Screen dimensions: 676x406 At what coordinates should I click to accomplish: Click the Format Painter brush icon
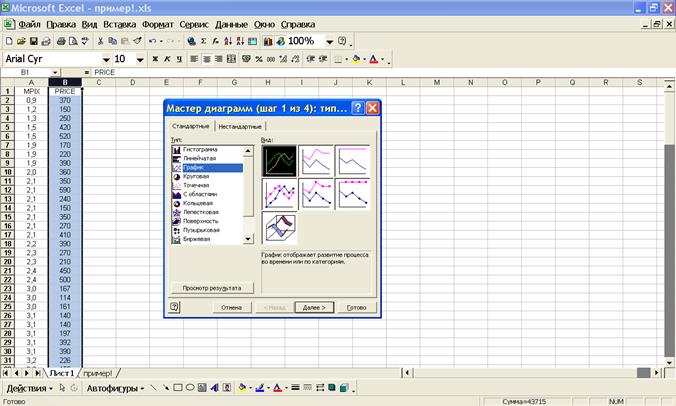(137, 41)
